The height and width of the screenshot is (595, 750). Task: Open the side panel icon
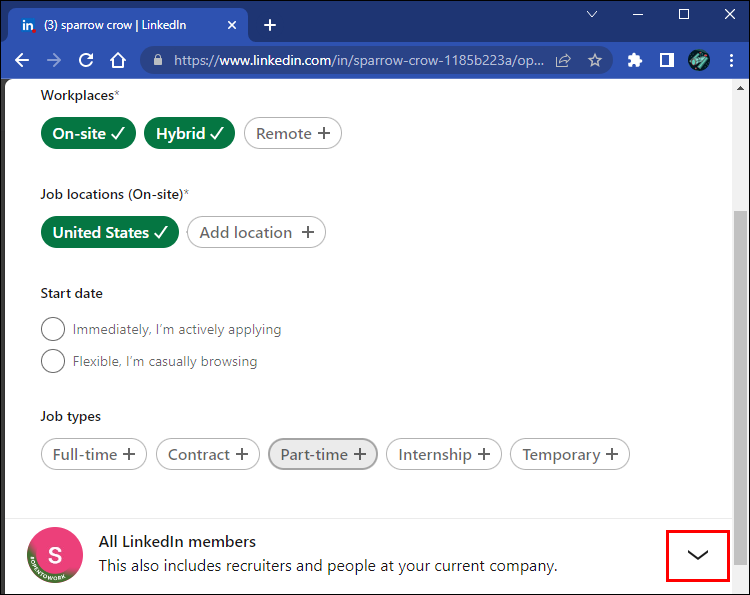point(666,60)
